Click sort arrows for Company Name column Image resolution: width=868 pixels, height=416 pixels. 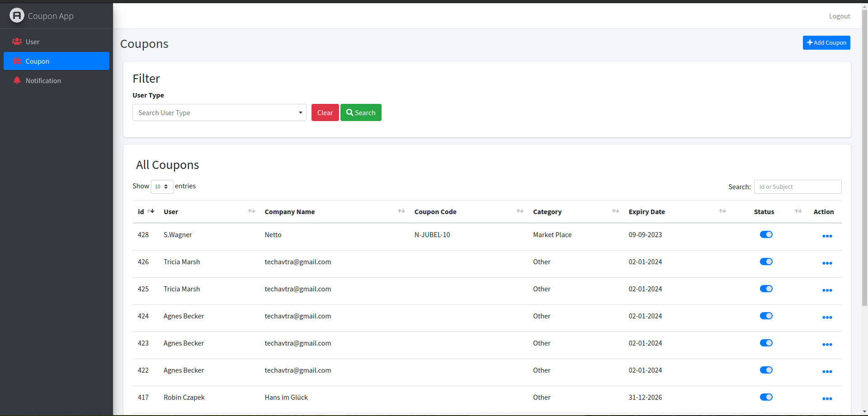click(401, 211)
